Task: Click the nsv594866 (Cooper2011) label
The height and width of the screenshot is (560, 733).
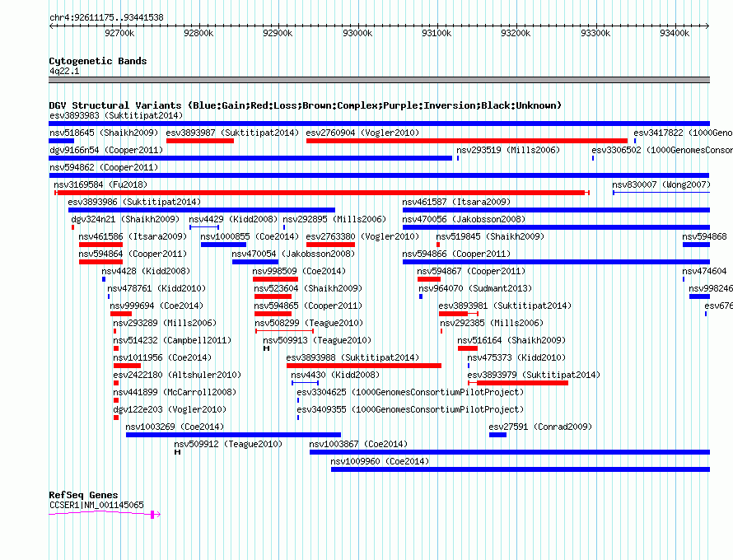Action: click(456, 254)
